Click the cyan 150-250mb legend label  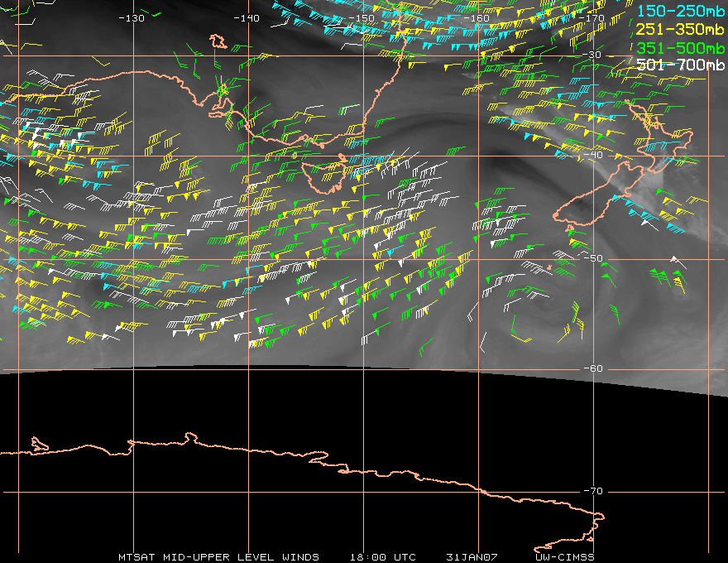[681, 11]
